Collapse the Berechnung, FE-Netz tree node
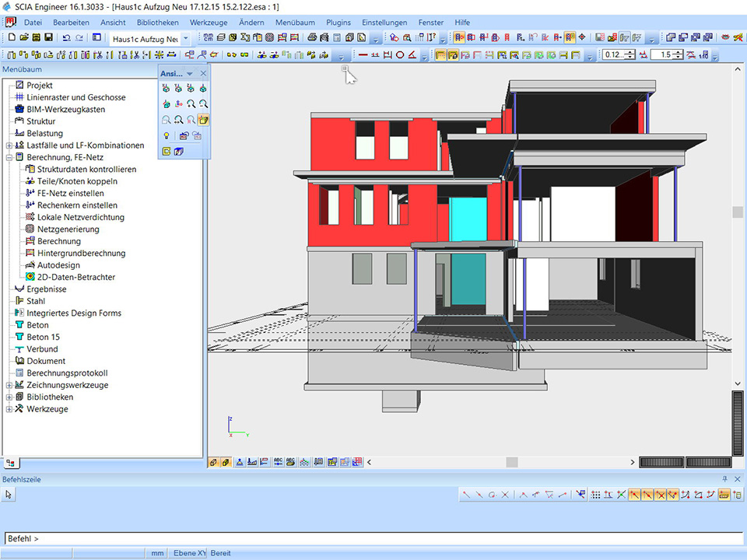 [x=9, y=157]
